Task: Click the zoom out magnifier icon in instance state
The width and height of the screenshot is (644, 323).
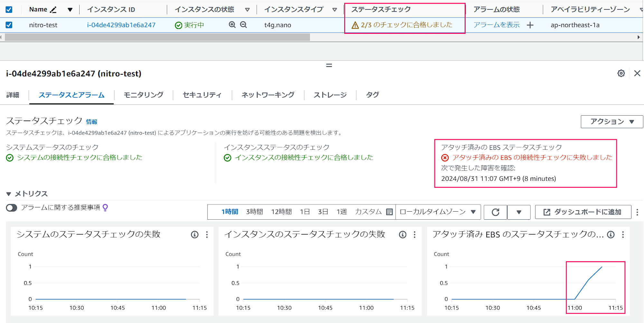Action: tap(244, 24)
